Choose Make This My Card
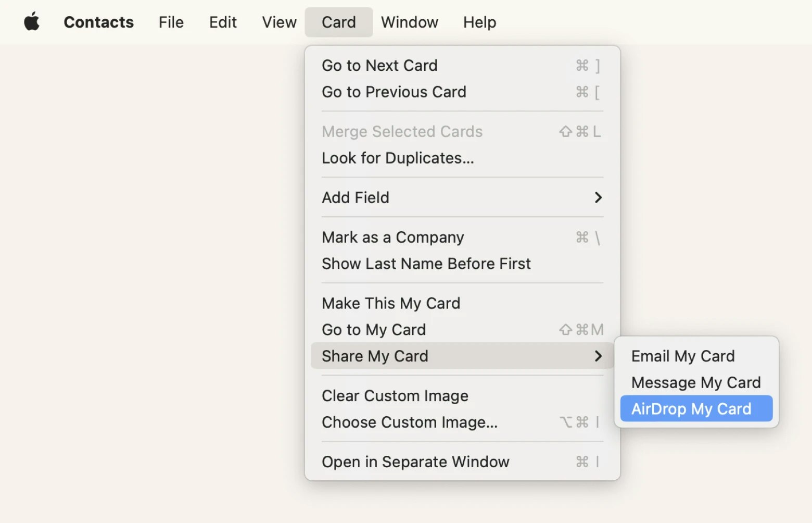Viewport: 812px width, 523px height. [x=462, y=304]
